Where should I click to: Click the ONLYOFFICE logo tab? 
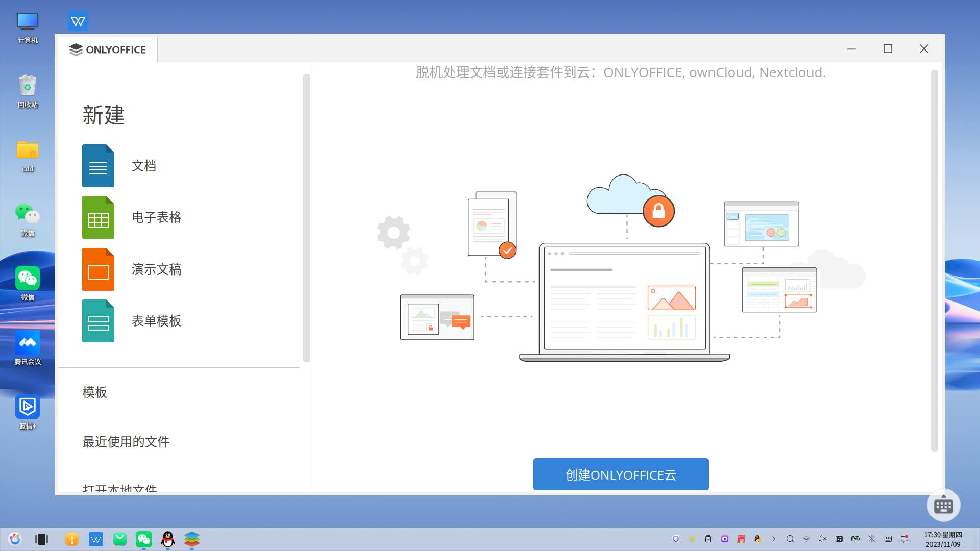click(108, 49)
